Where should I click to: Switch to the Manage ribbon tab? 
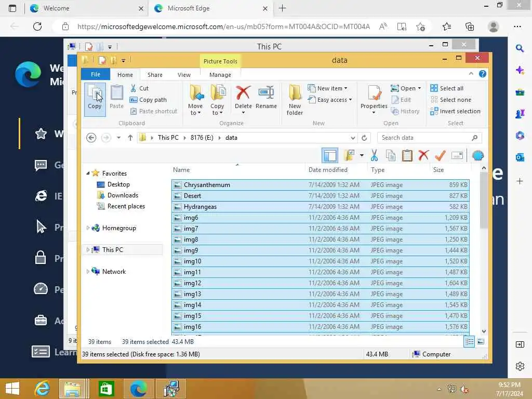click(220, 75)
